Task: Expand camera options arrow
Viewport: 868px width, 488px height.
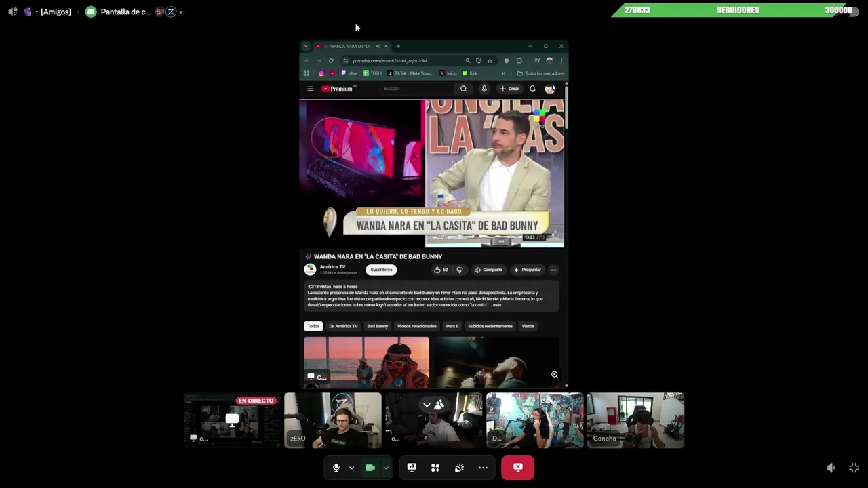Action: pos(386,468)
